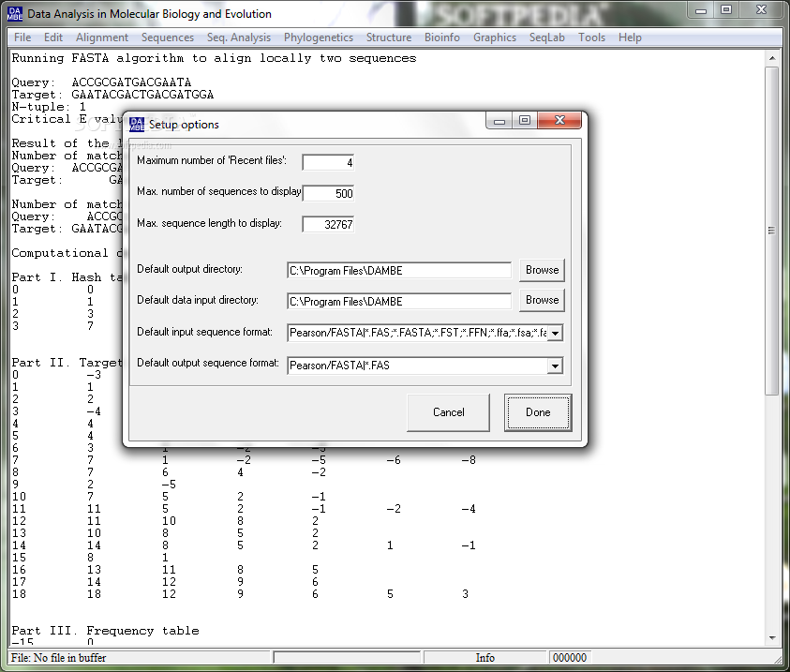Click the 000000 status bar counter
The width and height of the screenshot is (790, 672).
(x=570, y=657)
